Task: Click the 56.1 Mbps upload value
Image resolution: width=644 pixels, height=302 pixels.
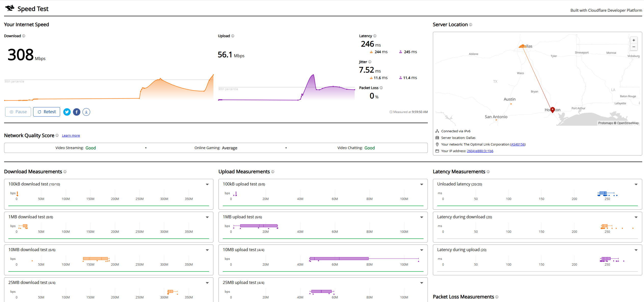Action: click(x=231, y=55)
